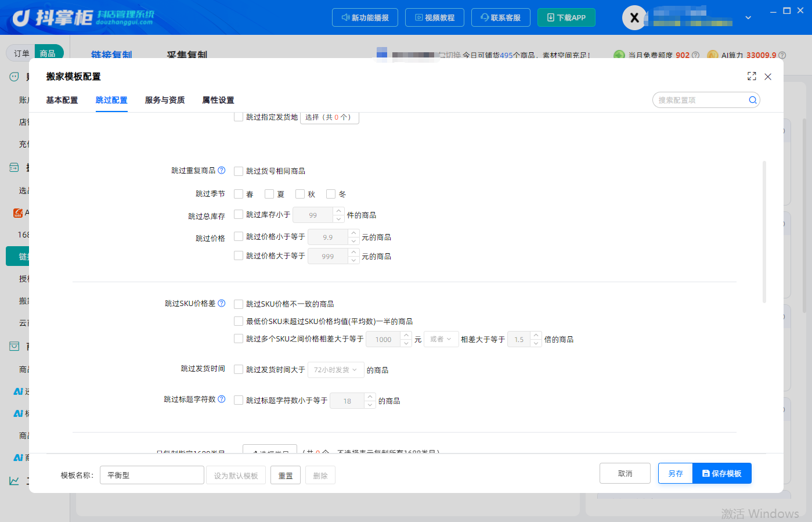The height and width of the screenshot is (522, 812).
Task: Open 视频教程 from the top bar
Action: 435,17
